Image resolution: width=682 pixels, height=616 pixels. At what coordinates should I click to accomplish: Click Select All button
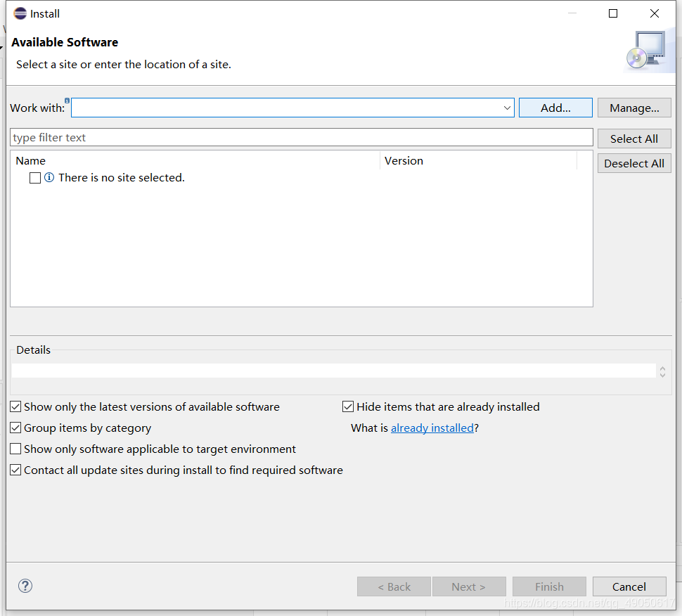tap(634, 139)
